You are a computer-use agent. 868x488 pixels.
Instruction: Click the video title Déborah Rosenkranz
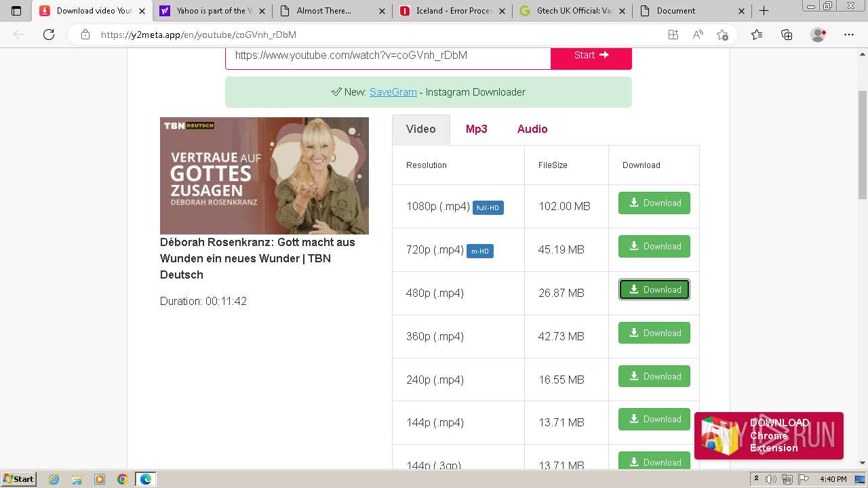pyautogui.click(x=258, y=258)
